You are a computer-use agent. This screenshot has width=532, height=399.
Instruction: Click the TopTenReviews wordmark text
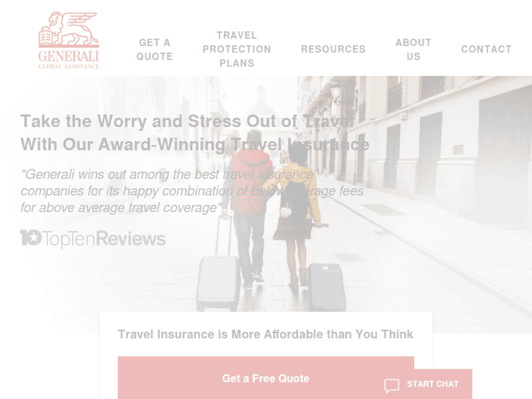pos(104,239)
